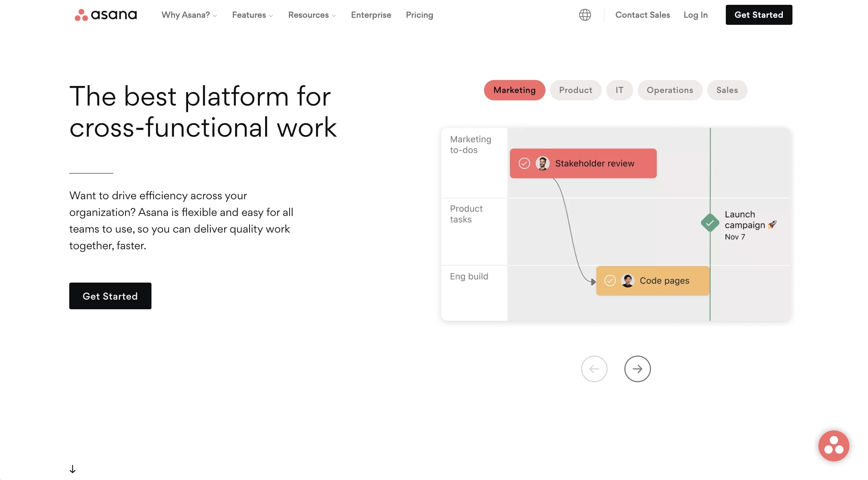868x480 pixels.
Task: Toggle the Code pages completion checkmark
Action: point(610,281)
